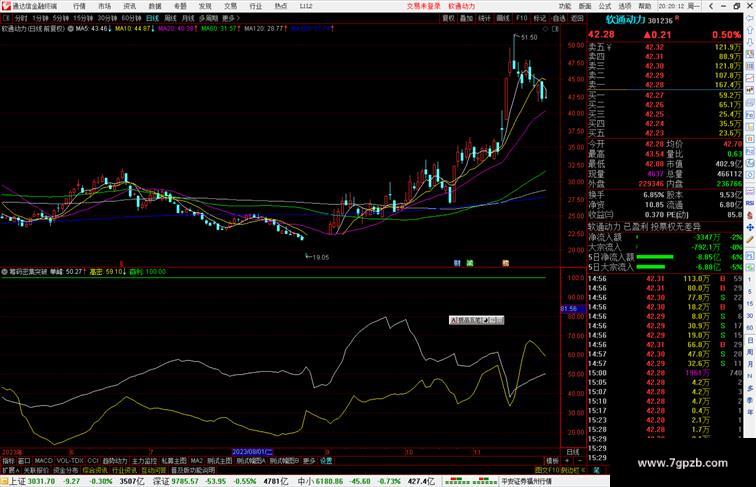Open the 公式 menu in title bar
This screenshot has width=756, height=487.
coord(605,6)
